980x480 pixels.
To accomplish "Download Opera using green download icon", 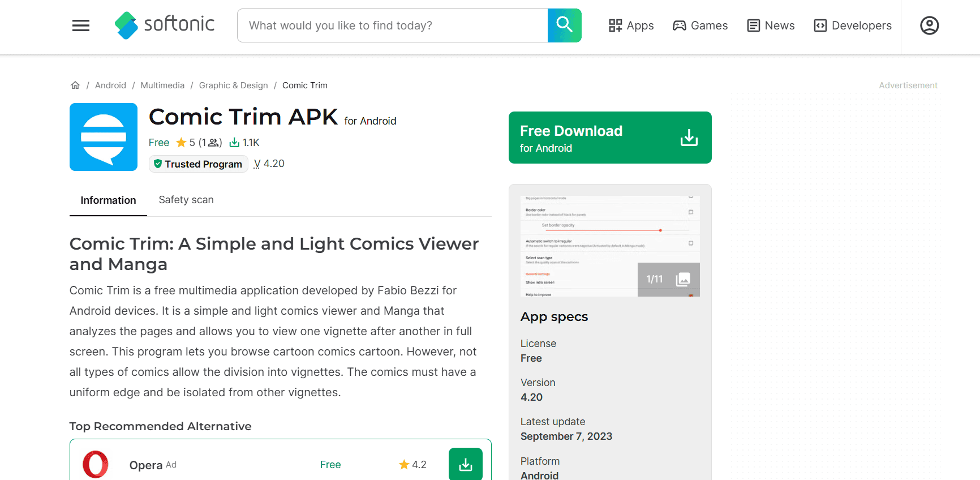I will click(x=465, y=464).
